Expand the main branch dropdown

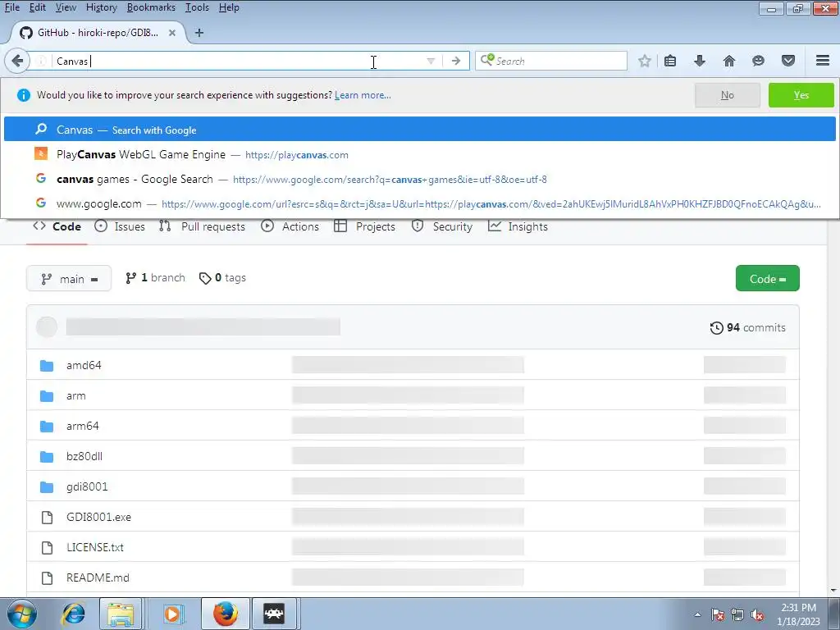[69, 279]
